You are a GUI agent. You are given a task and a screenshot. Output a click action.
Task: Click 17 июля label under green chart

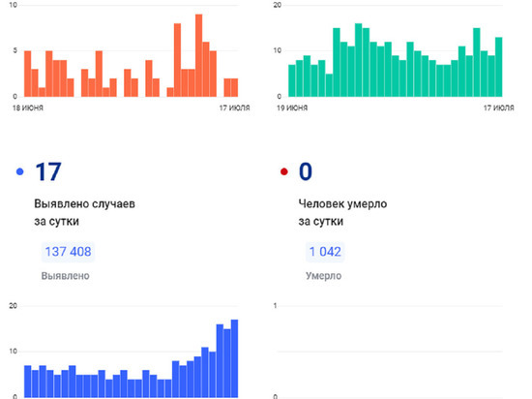pos(499,108)
